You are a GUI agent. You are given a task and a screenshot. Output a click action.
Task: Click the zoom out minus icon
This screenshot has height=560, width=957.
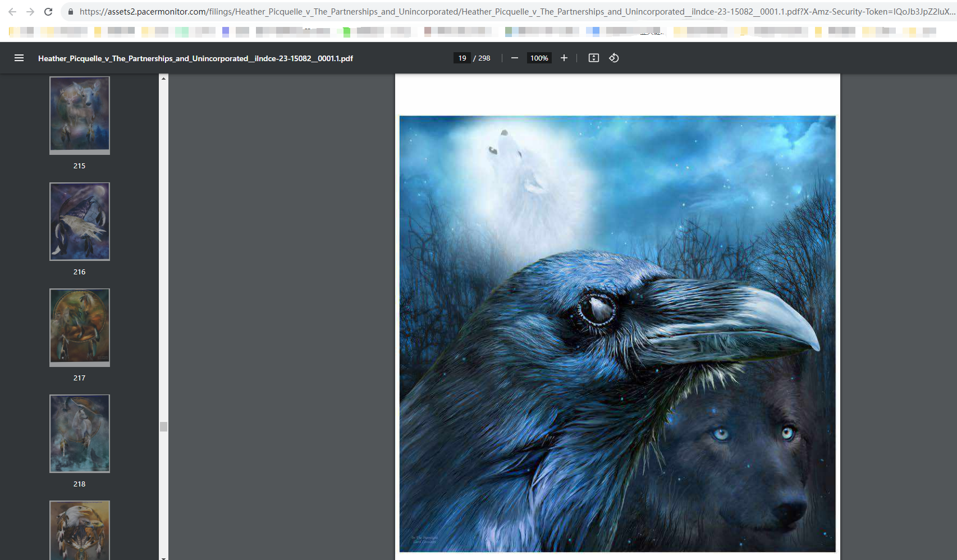click(x=514, y=58)
